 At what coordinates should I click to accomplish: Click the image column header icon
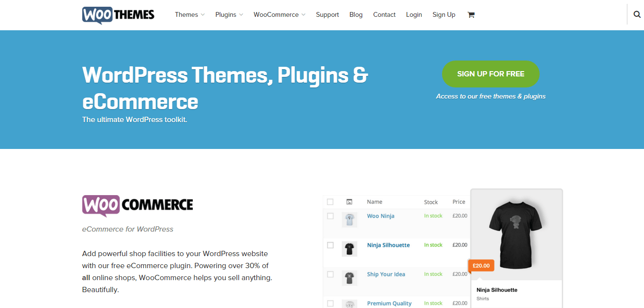pos(349,202)
